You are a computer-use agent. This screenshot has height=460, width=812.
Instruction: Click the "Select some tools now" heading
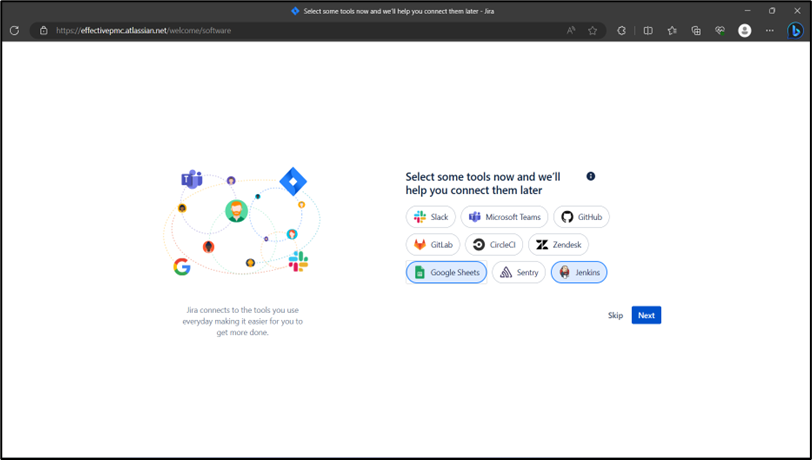483,183
